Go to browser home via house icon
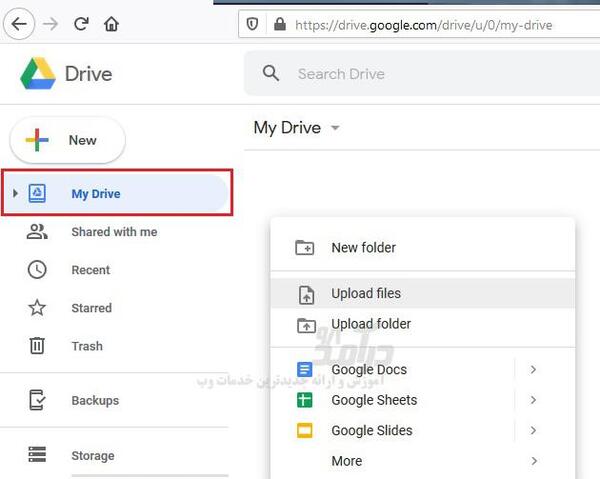This screenshot has width=600, height=479. pos(111,24)
